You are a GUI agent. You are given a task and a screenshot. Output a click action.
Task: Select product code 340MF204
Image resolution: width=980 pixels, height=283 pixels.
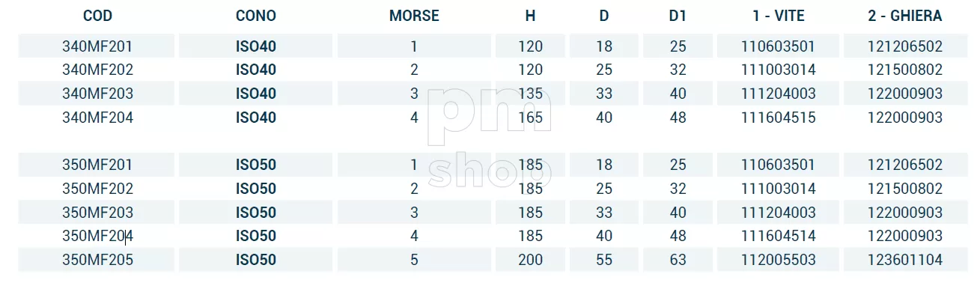(97, 118)
